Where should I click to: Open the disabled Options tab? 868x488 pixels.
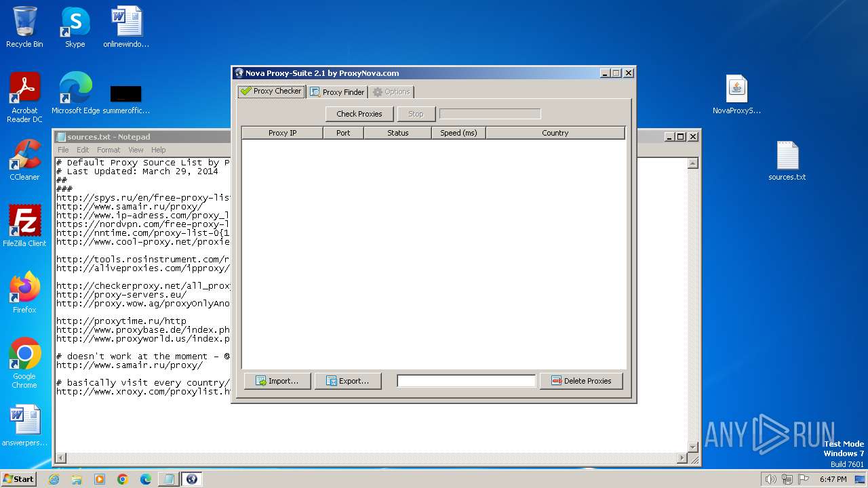(391, 91)
